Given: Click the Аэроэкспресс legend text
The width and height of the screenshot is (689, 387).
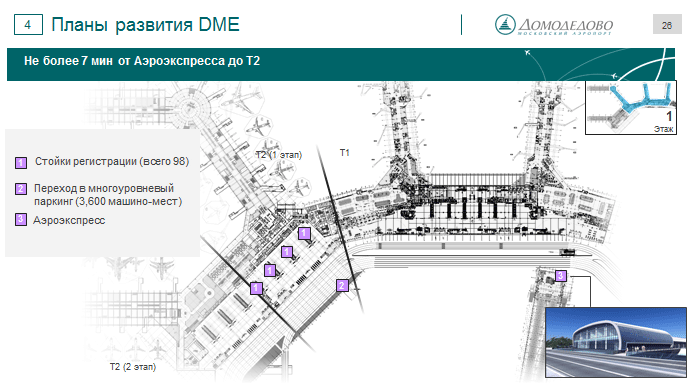Looking at the screenshot, I should (x=69, y=220).
